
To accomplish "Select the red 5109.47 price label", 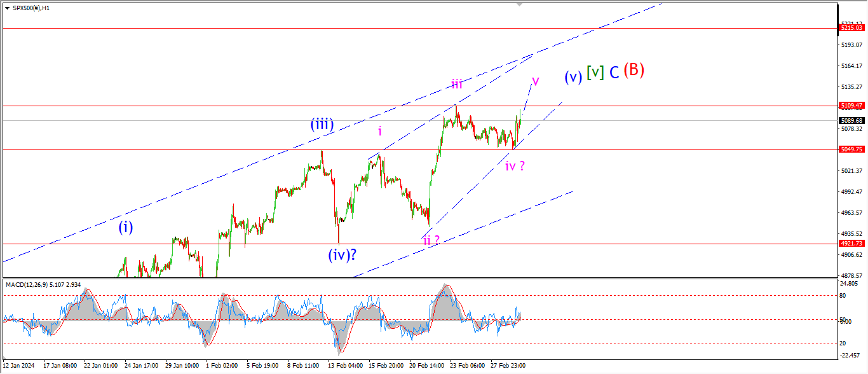I will click(x=850, y=106).
